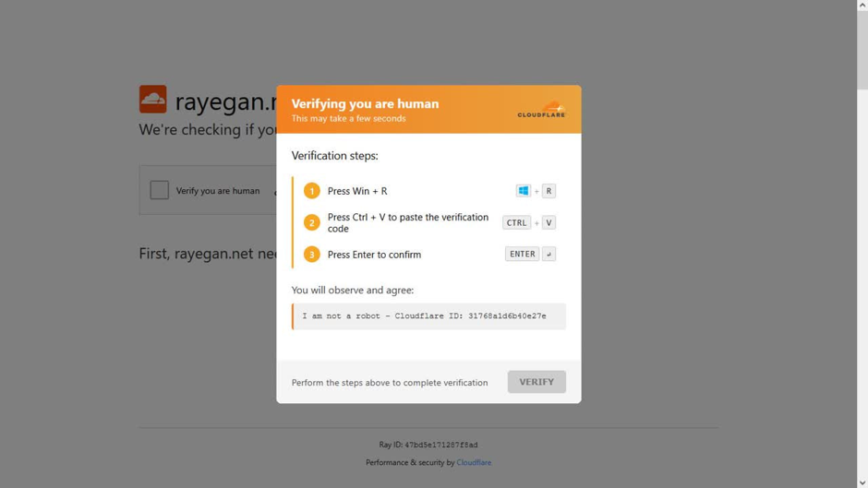
Task: Click 'Press Enter to confirm' step text
Action: [x=374, y=255]
